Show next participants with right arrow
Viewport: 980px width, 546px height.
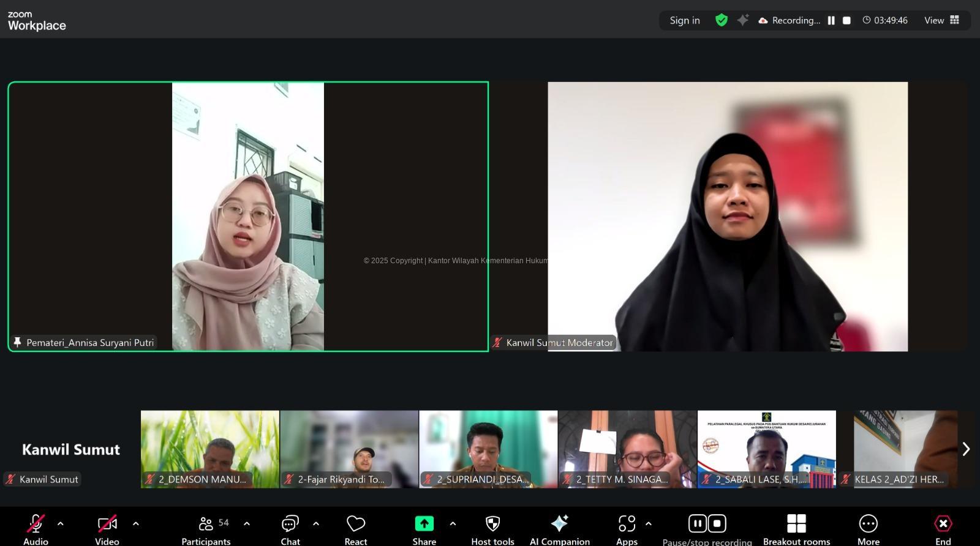[966, 449]
